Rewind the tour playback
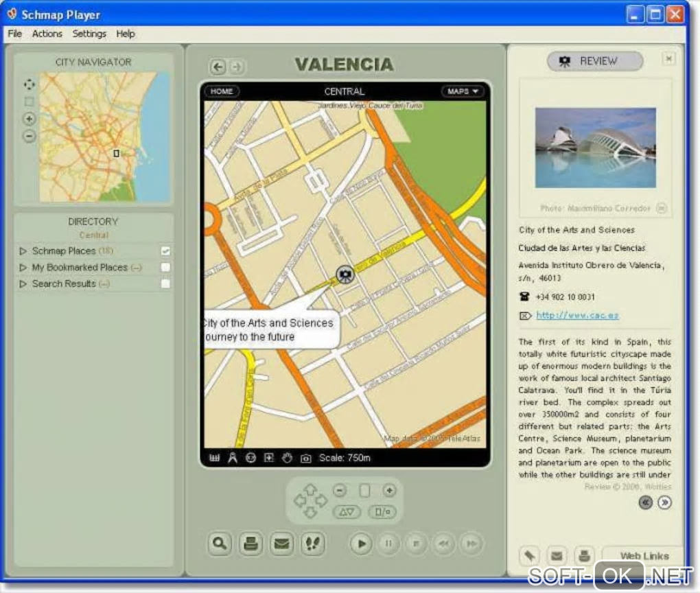 coord(444,544)
